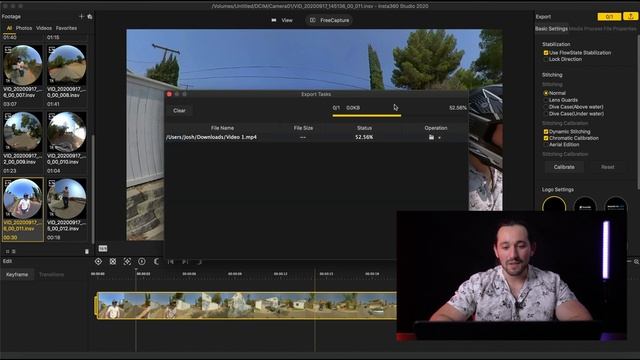Click the Operation column header
640x360 pixels.
coord(436,128)
